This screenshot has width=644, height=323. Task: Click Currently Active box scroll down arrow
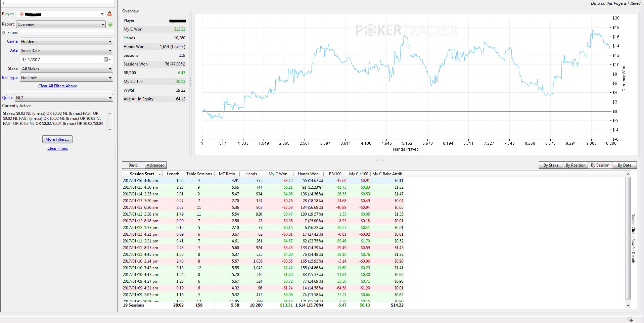110,130
